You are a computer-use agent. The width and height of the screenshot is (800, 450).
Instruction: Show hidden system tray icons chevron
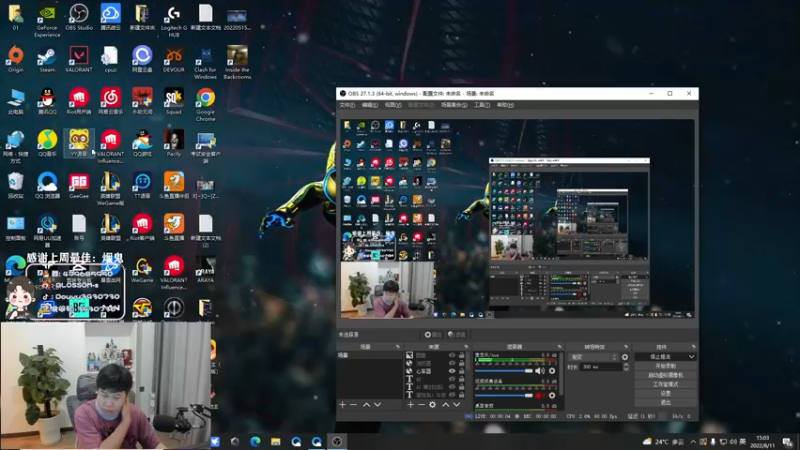coord(693,441)
